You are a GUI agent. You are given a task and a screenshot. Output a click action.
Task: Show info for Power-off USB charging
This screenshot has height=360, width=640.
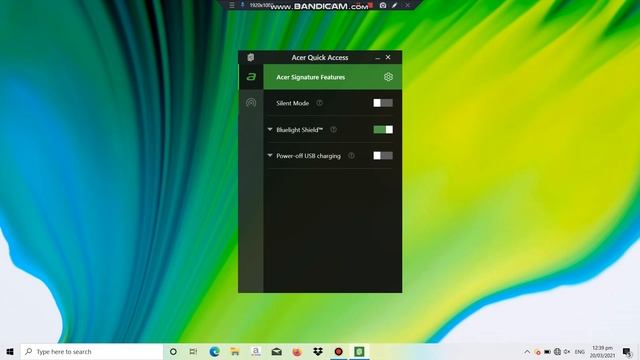pos(351,156)
